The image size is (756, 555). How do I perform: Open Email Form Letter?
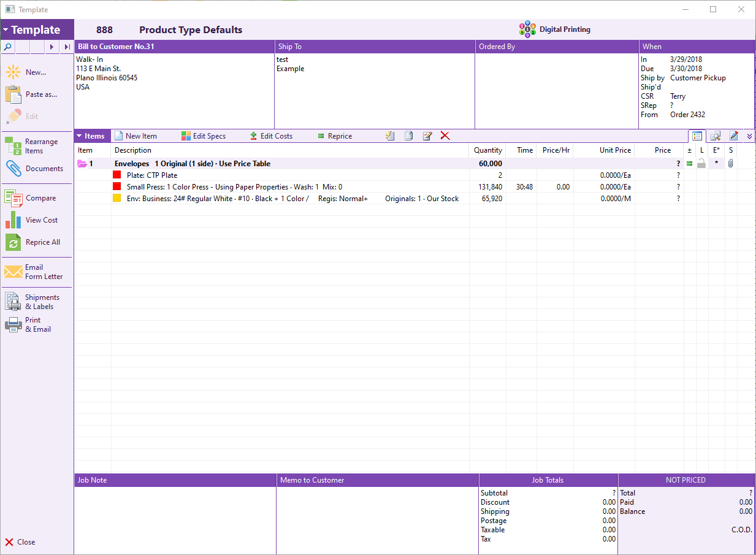coord(13,270)
